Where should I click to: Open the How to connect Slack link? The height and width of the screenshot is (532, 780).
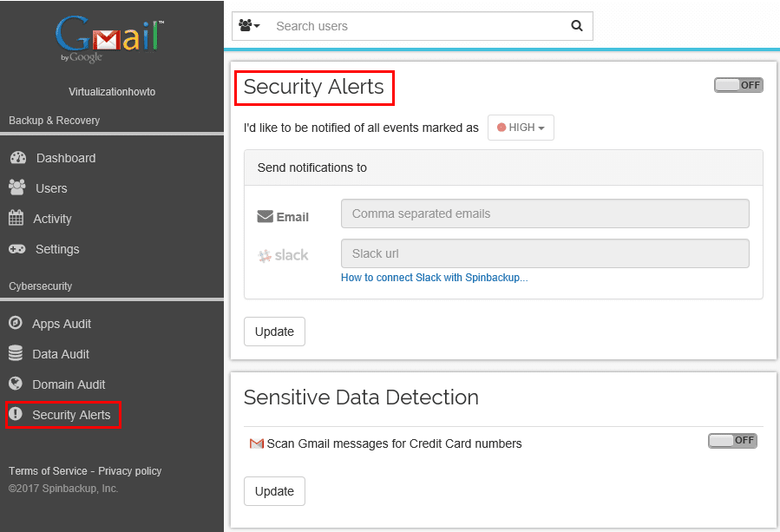pos(434,278)
